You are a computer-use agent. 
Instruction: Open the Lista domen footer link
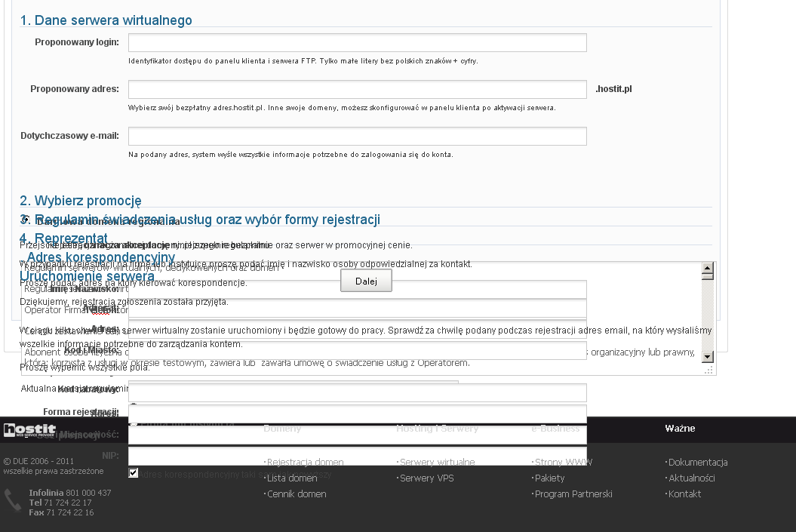click(292, 478)
